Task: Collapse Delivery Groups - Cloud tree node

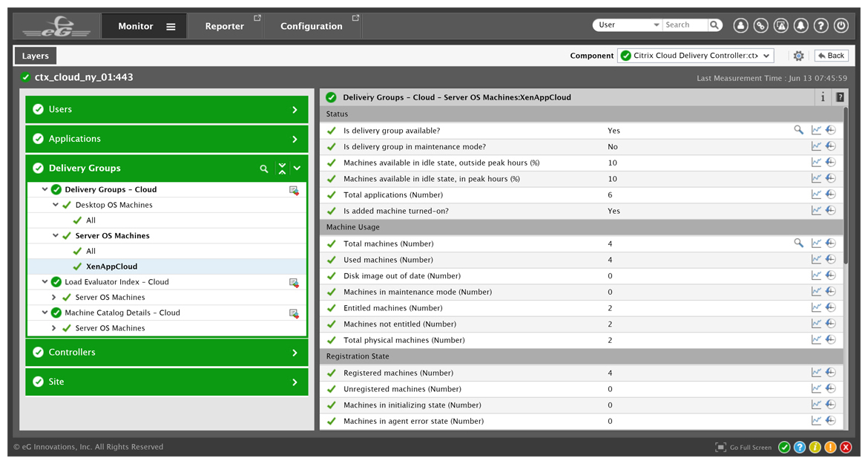Action: point(45,189)
